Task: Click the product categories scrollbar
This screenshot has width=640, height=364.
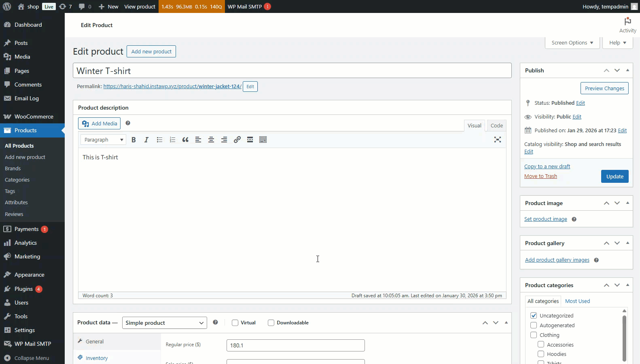Action: point(624,338)
